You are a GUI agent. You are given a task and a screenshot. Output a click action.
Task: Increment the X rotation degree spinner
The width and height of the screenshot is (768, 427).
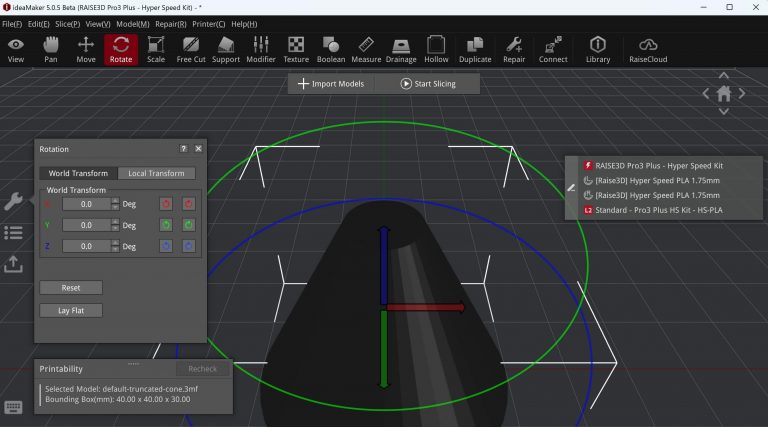pyautogui.click(x=115, y=200)
